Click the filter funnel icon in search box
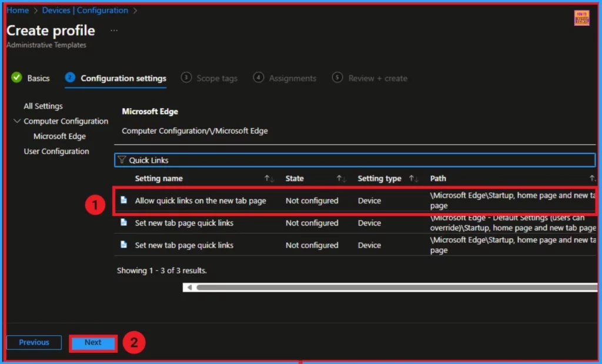Viewport: 602px width, 364px height. tap(122, 160)
